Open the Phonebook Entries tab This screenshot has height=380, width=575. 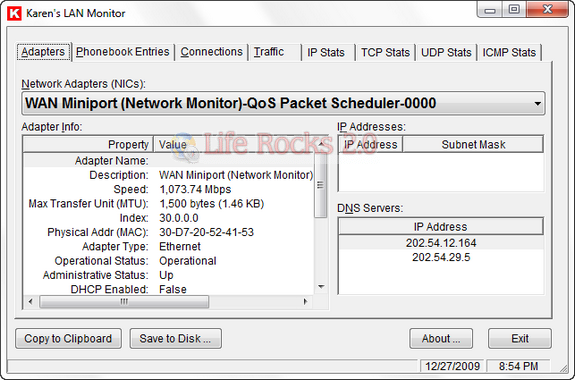coord(122,52)
